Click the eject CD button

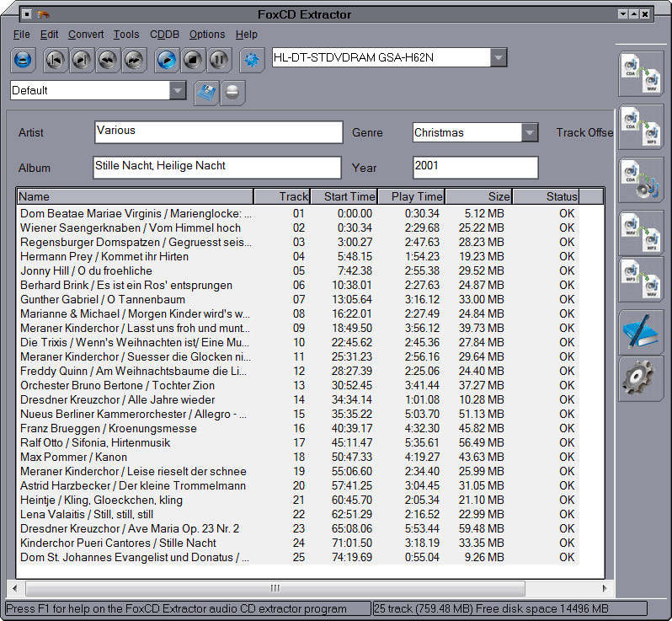coord(23,60)
